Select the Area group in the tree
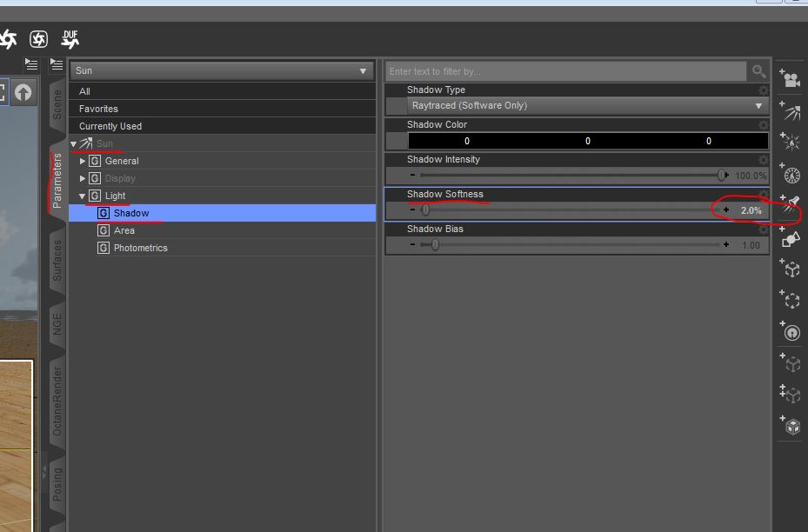 click(222, 230)
